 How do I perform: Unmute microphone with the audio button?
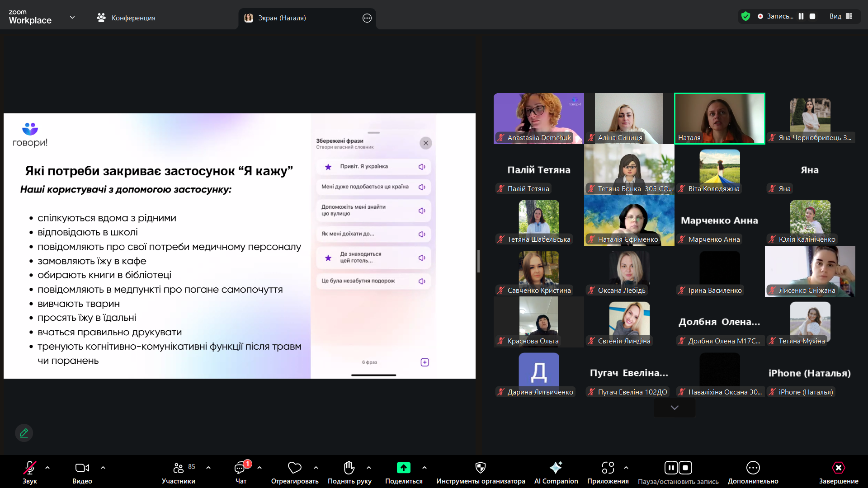(x=30, y=468)
